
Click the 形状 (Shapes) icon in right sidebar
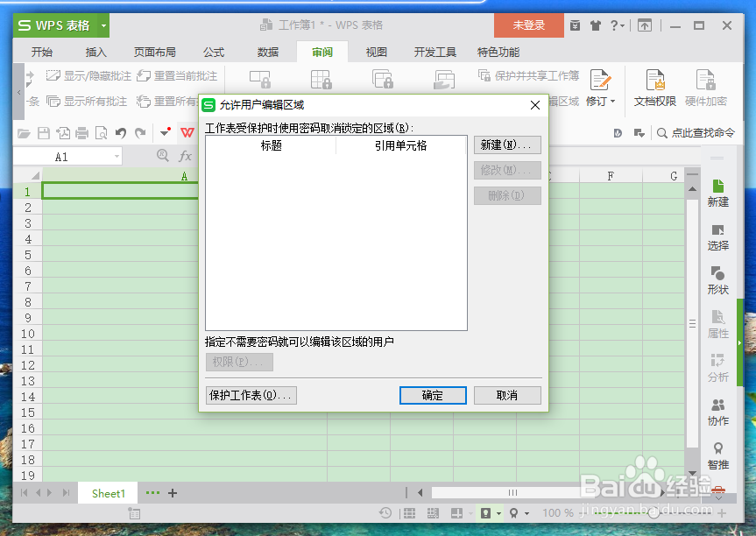(717, 280)
